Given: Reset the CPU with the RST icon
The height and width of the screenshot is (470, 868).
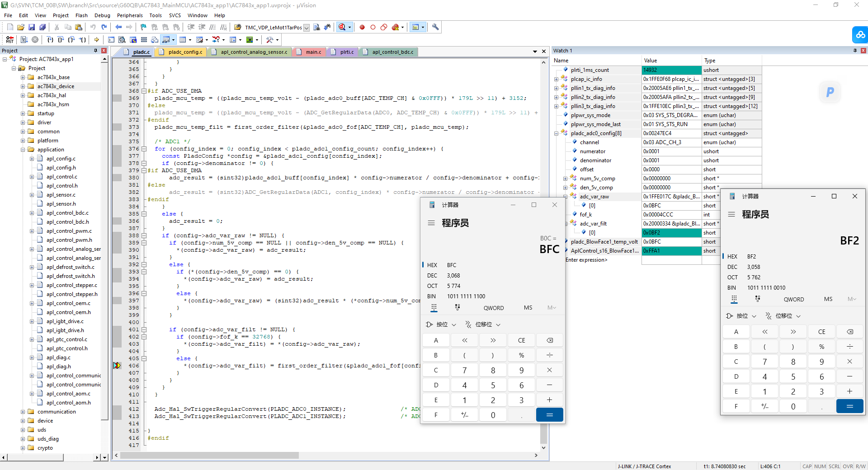Looking at the screenshot, I should (x=9, y=40).
